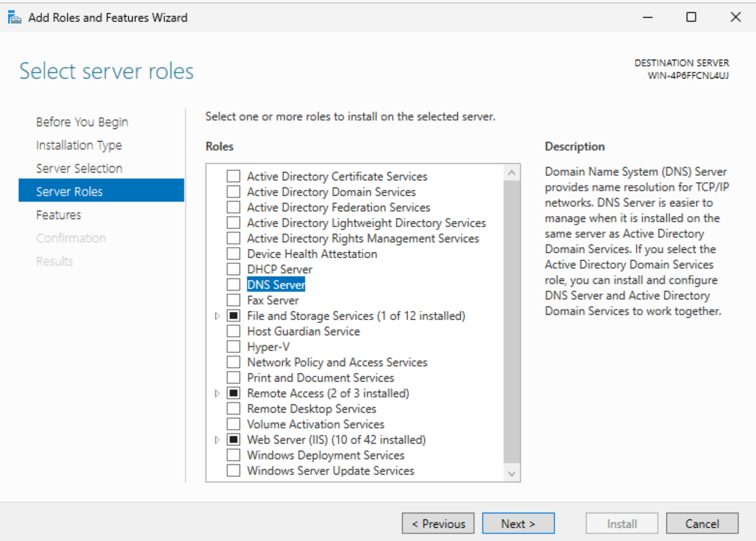
Task: Go to the Features wizard step
Action: 59,215
